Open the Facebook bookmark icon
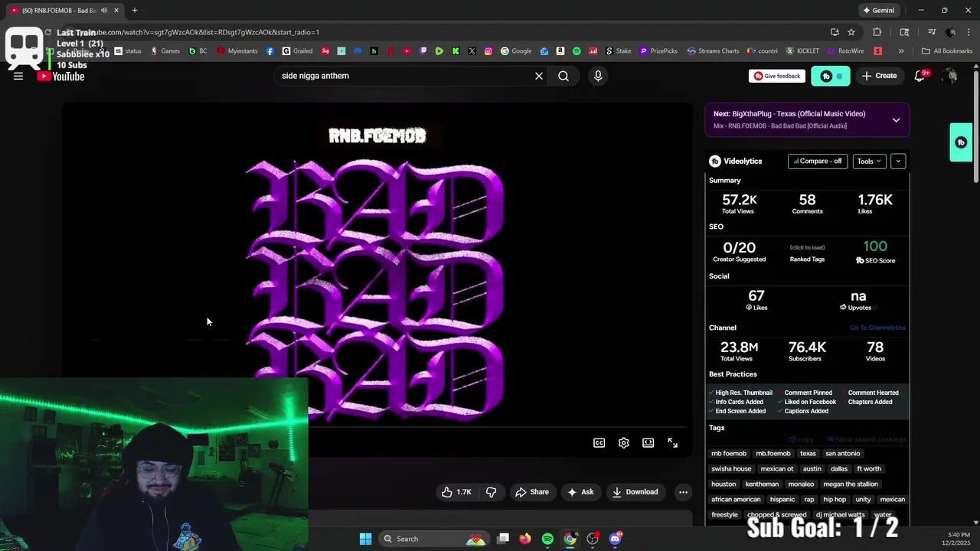 [270, 51]
